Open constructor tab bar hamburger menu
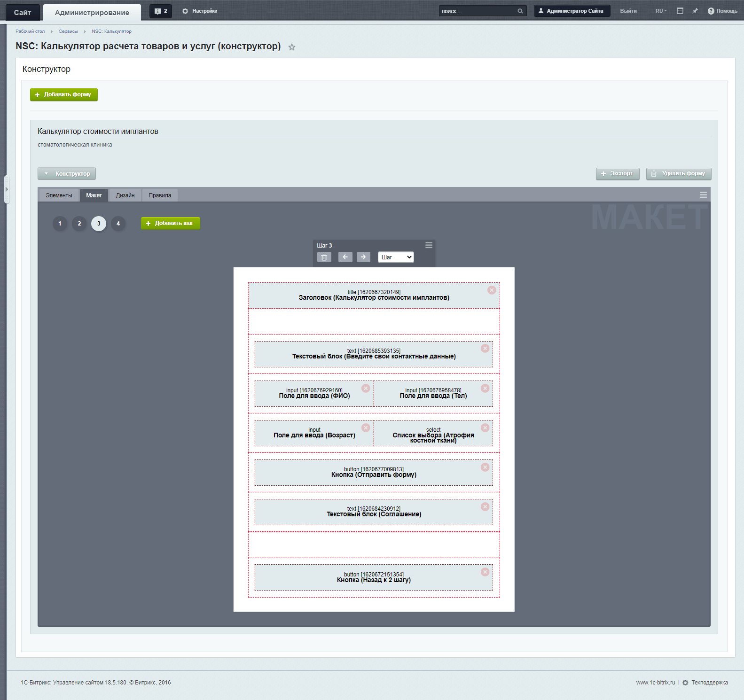The height and width of the screenshot is (700, 744). tap(703, 195)
